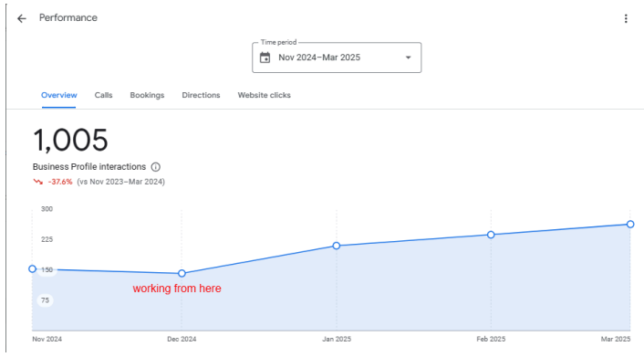Click the calendar icon in Time period

[x=265, y=58]
